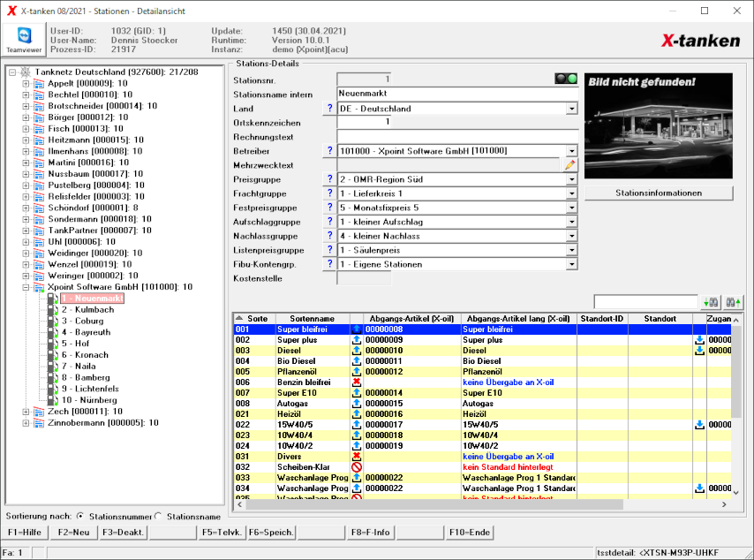Open the Preisgruppe dropdown
Image resolution: width=754 pixels, height=560 pixels.
[571, 179]
